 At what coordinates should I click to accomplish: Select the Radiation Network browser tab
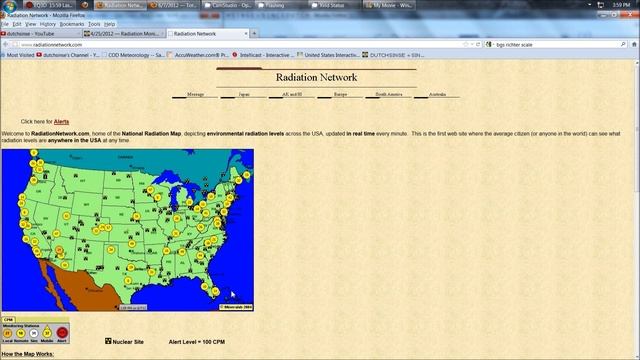pyautogui.click(x=208, y=33)
